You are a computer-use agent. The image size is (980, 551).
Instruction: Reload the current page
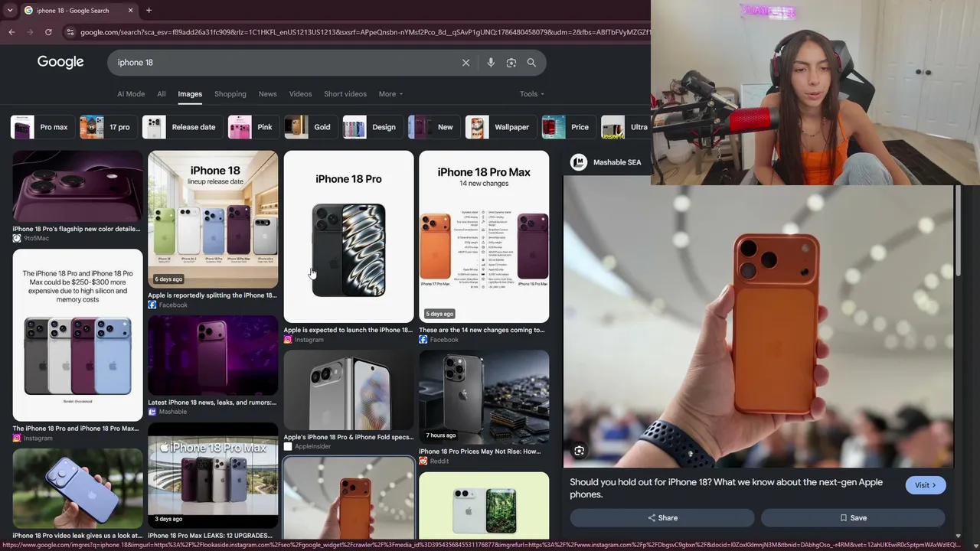click(48, 32)
